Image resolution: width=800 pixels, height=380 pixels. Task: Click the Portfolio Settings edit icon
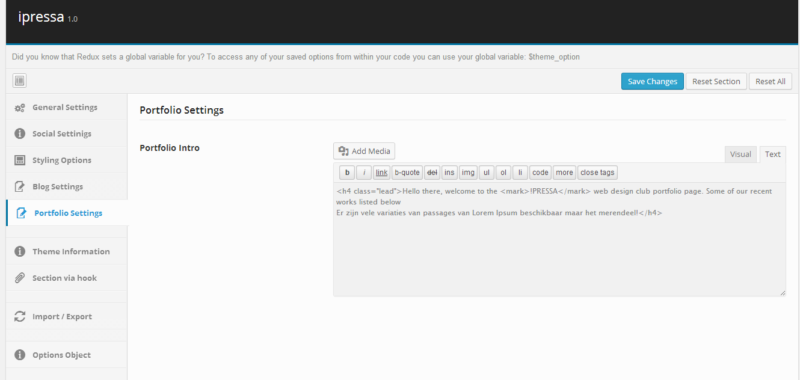point(21,213)
